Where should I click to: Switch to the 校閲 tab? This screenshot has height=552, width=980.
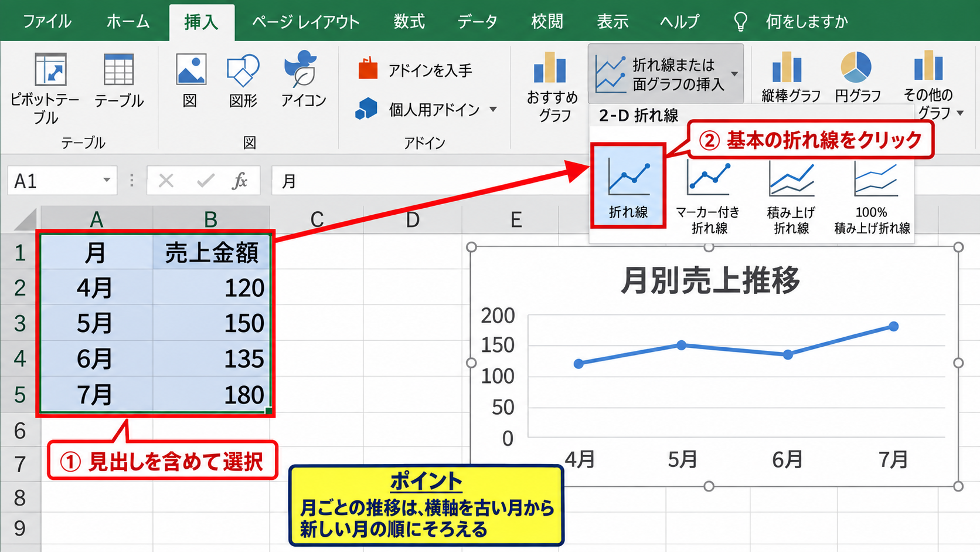[x=547, y=22]
